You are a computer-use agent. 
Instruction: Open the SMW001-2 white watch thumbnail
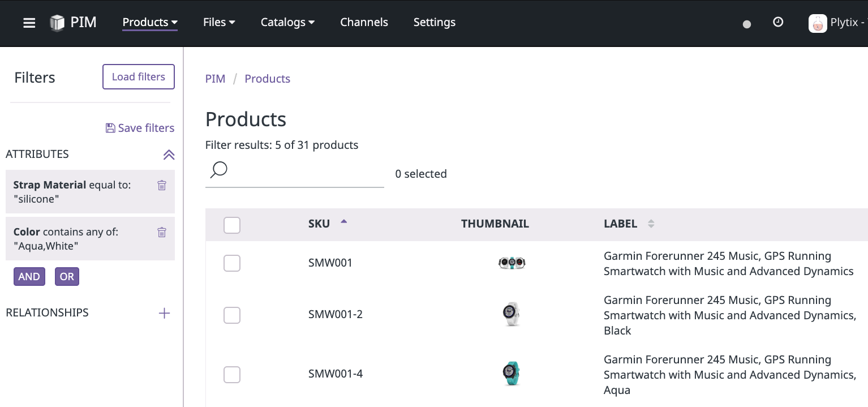(512, 314)
